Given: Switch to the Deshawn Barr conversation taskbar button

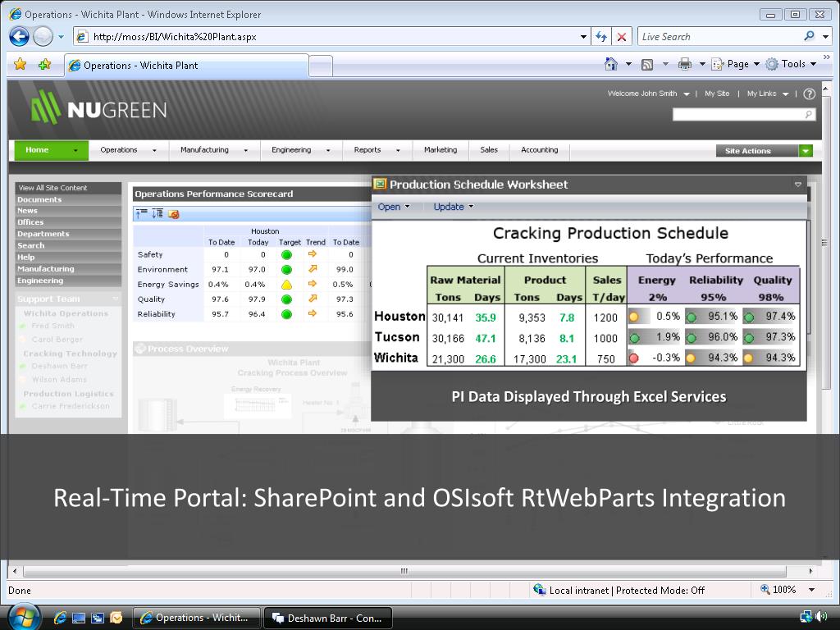Looking at the screenshot, I should pyautogui.click(x=328, y=618).
